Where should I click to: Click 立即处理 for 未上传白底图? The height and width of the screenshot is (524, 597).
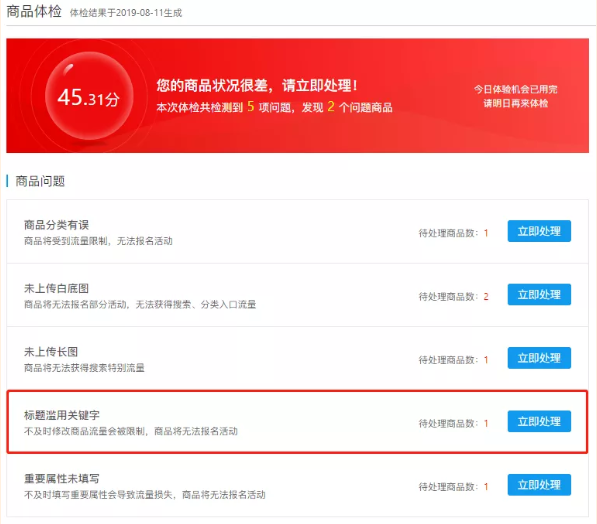point(539,294)
